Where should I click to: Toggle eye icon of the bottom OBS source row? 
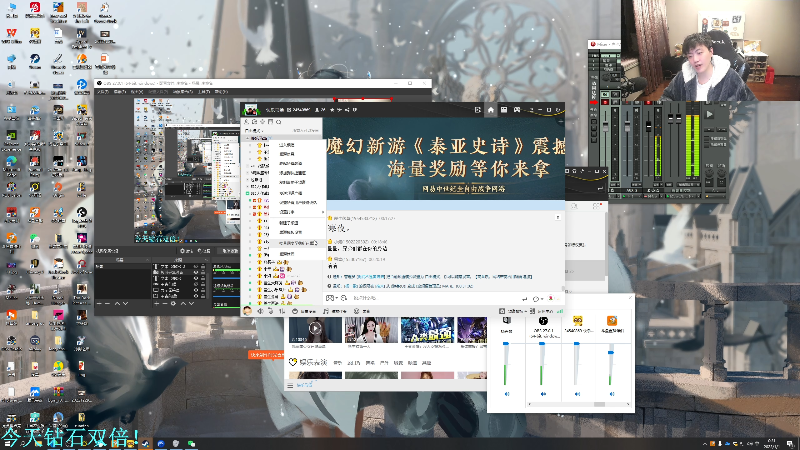[196, 296]
